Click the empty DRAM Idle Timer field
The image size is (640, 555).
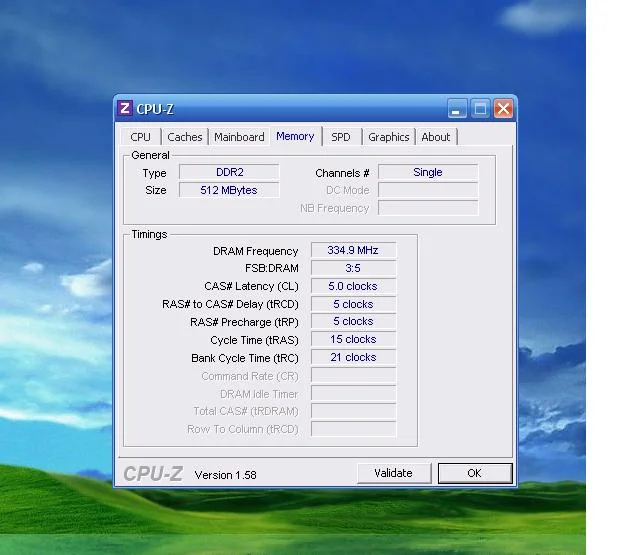353,393
